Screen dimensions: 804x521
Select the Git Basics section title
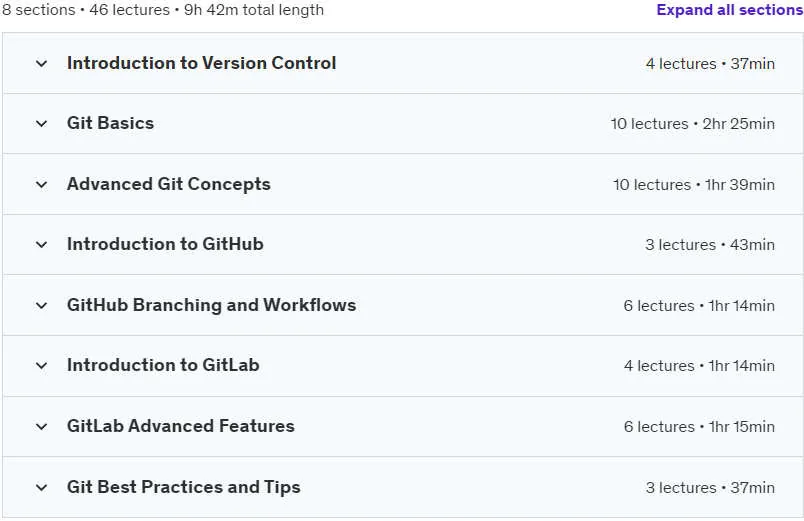(110, 123)
